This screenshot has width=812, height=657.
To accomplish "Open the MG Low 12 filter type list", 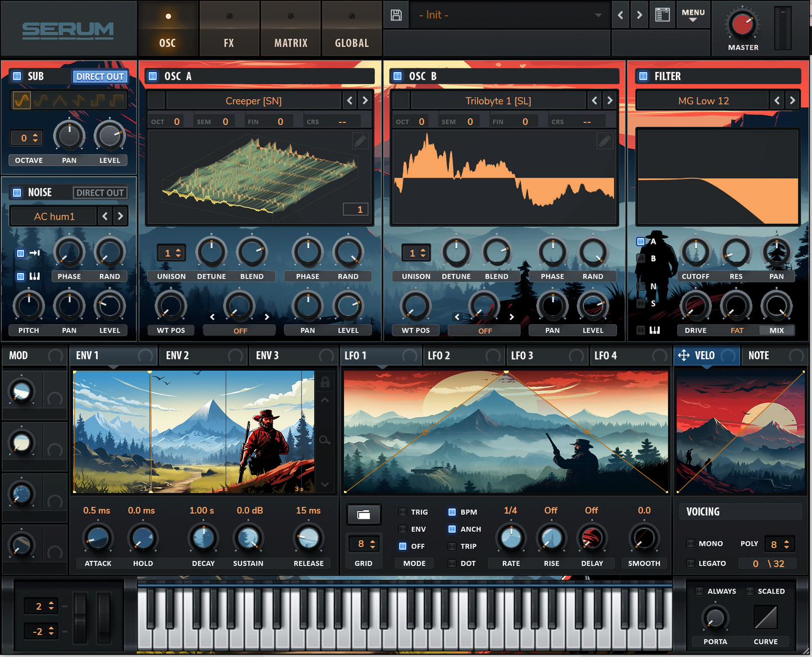I will (703, 101).
